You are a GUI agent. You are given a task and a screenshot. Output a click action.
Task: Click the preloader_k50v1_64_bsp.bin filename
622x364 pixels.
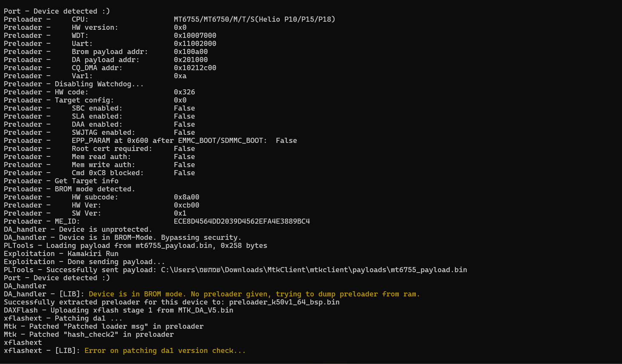[284, 302]
